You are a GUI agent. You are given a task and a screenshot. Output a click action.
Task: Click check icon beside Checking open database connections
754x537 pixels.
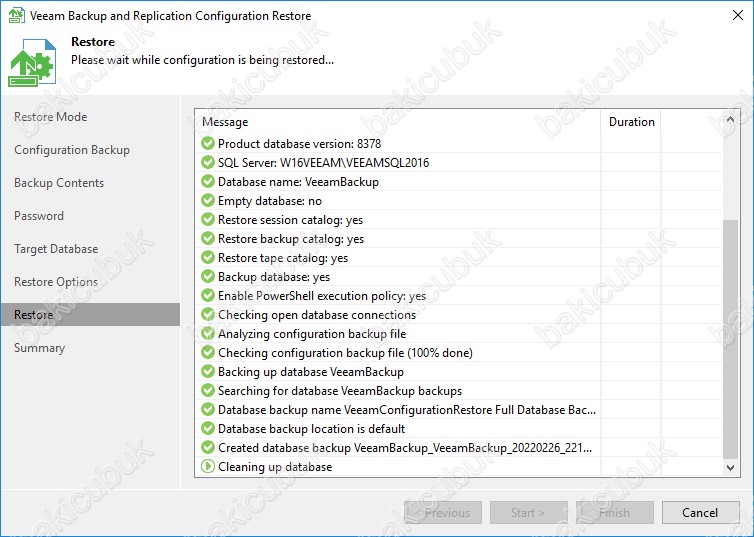(x=208, y=314)
